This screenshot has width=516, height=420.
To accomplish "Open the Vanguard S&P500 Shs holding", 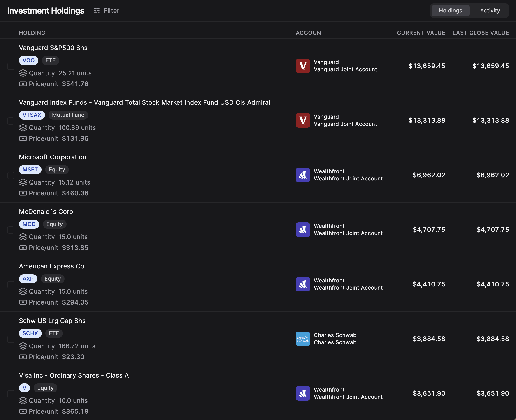I will pyautogui.click(x=53, y=48).
